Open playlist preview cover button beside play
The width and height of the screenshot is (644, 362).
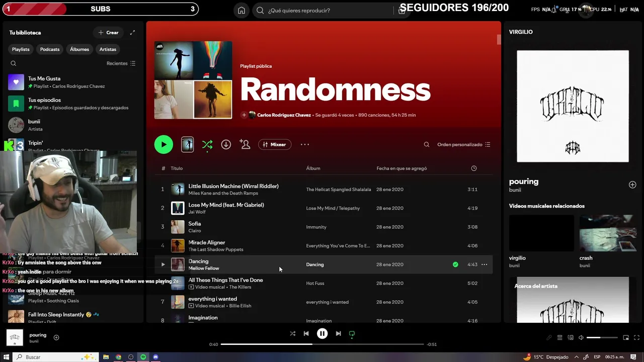click(187, 144)
